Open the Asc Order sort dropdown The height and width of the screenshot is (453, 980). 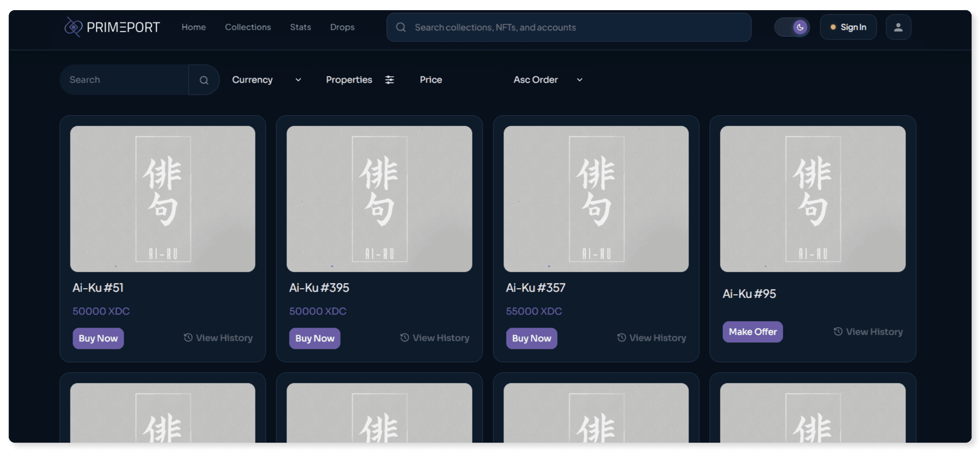point(548,80)
